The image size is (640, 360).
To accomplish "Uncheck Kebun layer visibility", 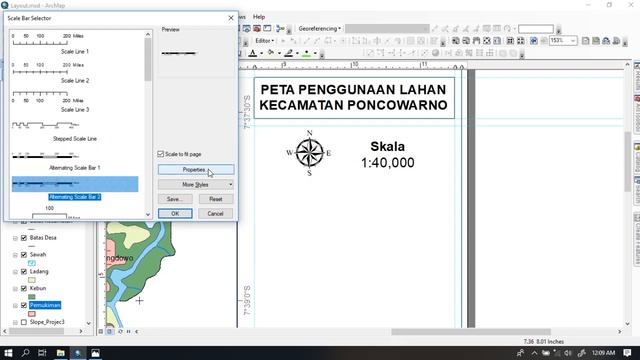I will [24, 288].
